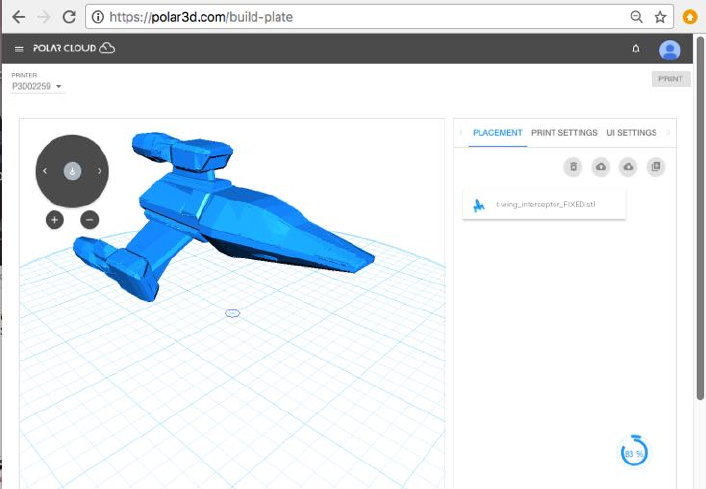Rotate the view left with the left chevron
Screen dimensions: 706x489
tap(45, 171)
